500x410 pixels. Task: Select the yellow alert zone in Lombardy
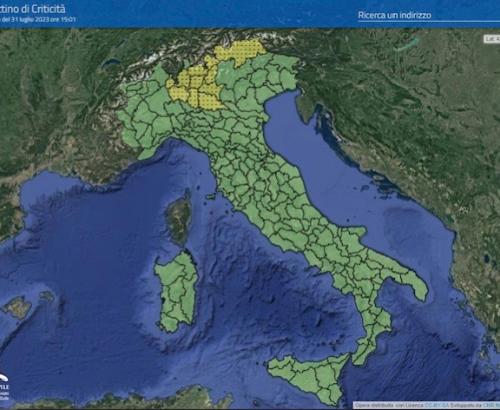pyautogui.click(x=195, y=88)
